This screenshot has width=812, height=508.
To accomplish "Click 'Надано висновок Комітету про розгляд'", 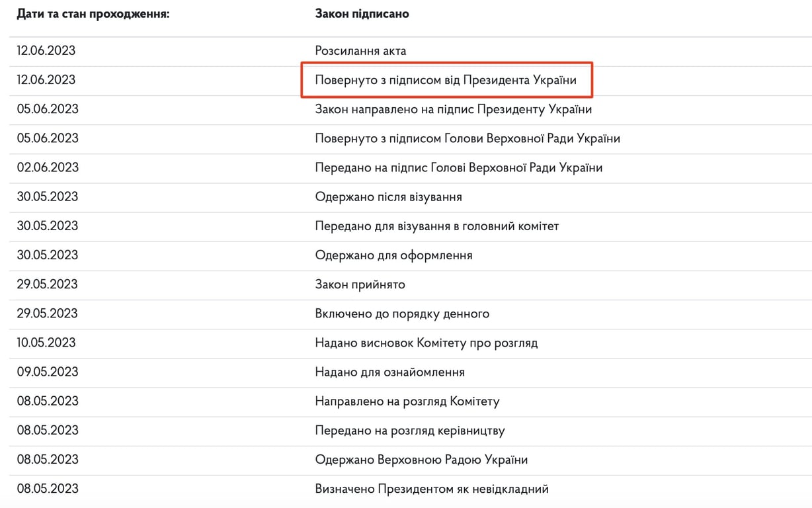I will pyautogui.click(x=426, y=343).
